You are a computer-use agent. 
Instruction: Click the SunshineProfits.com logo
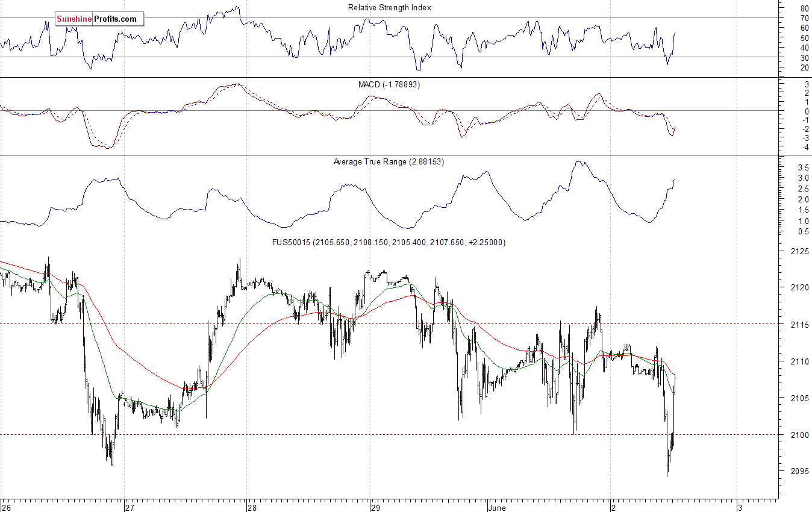pos(99,19)
